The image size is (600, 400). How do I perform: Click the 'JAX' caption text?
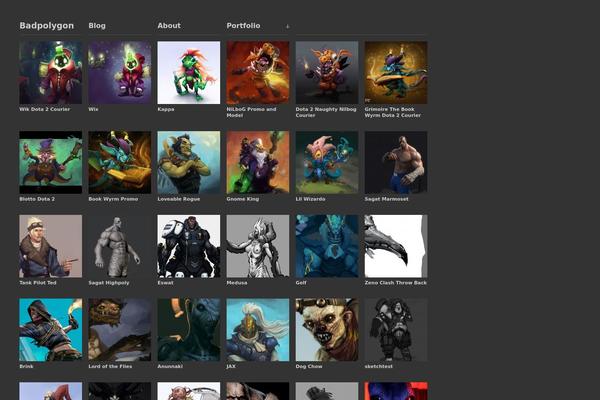tap(231, 366)
